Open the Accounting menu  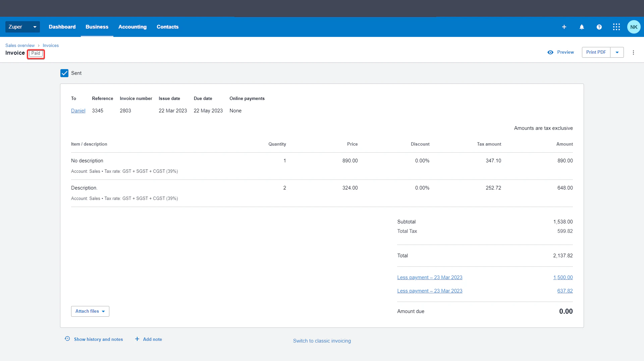pos(132,27)
